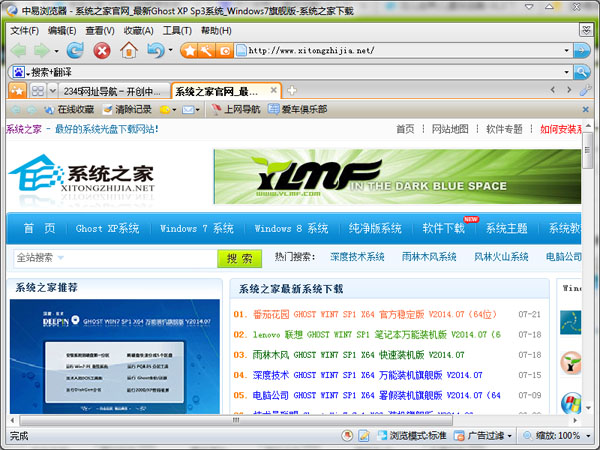Click the address bar URL field
Screen dimensions: 600x450
400,50
